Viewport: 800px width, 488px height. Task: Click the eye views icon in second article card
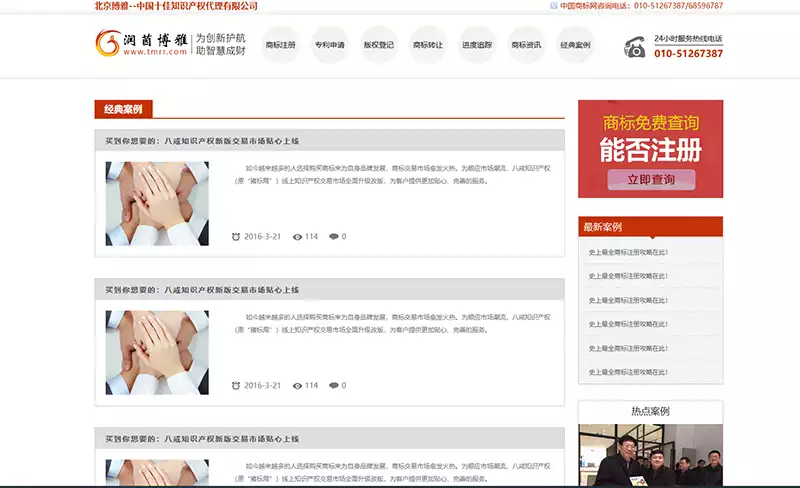(x=297, y=386)
